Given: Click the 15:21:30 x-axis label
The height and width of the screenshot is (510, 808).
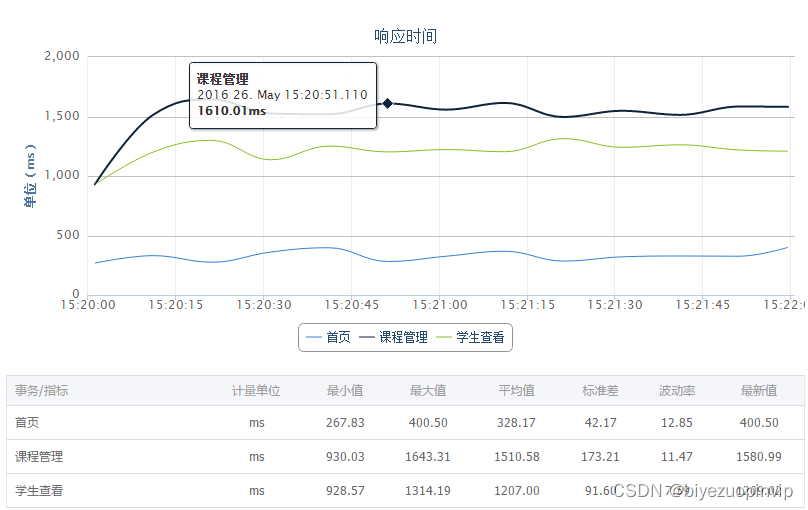Looking at the screenshot, I should point(615,305).
